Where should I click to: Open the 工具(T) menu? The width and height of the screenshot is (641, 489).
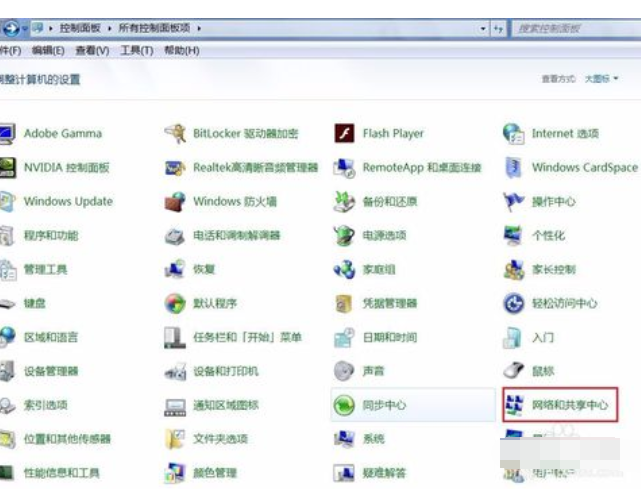(x=136, y=51)
